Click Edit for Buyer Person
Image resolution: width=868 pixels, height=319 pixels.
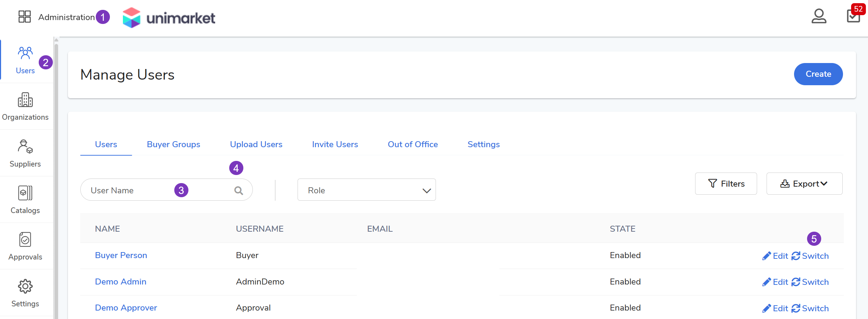[775, 256]
